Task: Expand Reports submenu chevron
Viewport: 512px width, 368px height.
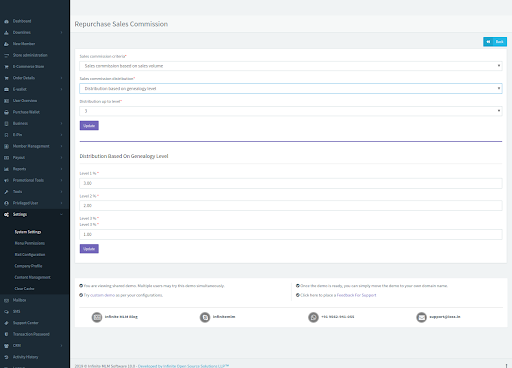Action: pos(62,169)
